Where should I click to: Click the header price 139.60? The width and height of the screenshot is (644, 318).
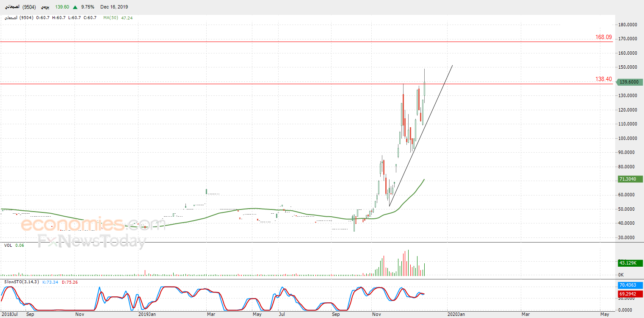click(62, 7)
